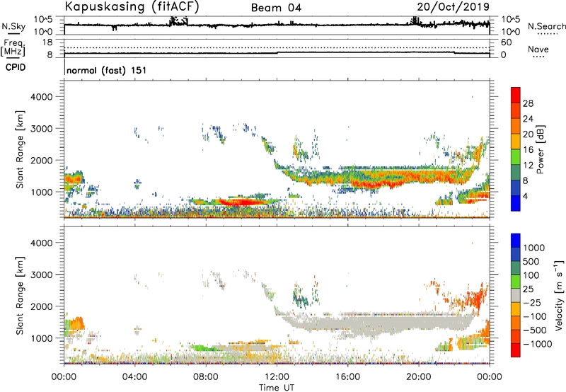Click the '04:00' time axis label
Screen dimensions: 566x392
[x=135, y=377]
